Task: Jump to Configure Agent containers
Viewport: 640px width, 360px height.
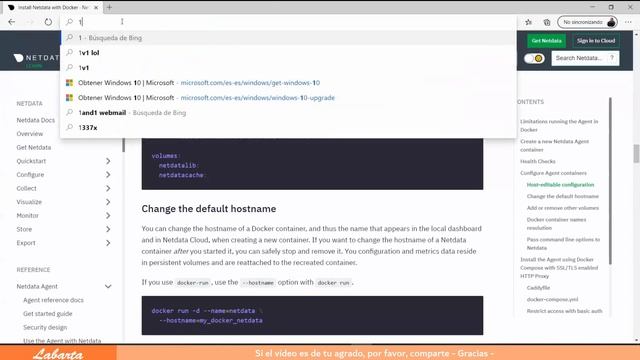Action: (553, 173)
